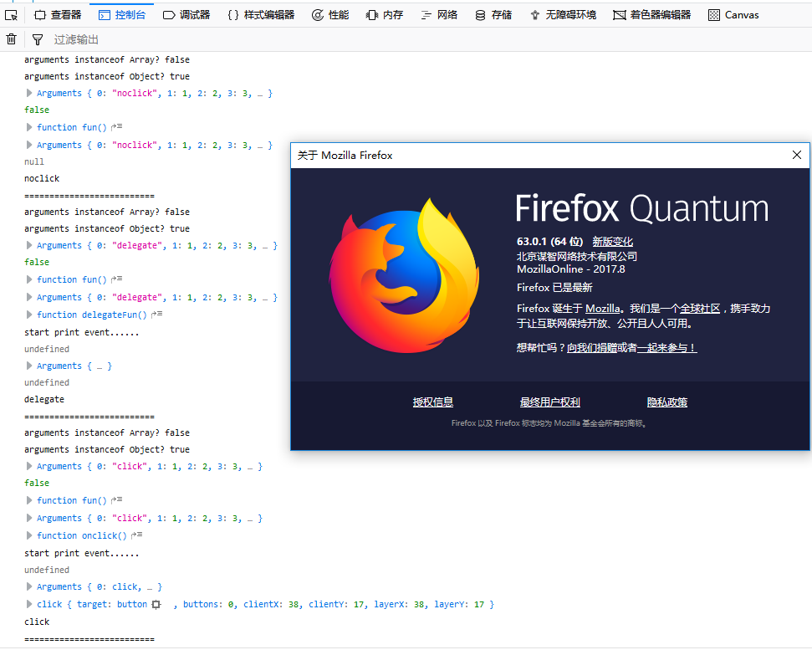812x650 pixels.
Task: Expand the click event object row
Action: pos(29,604)
